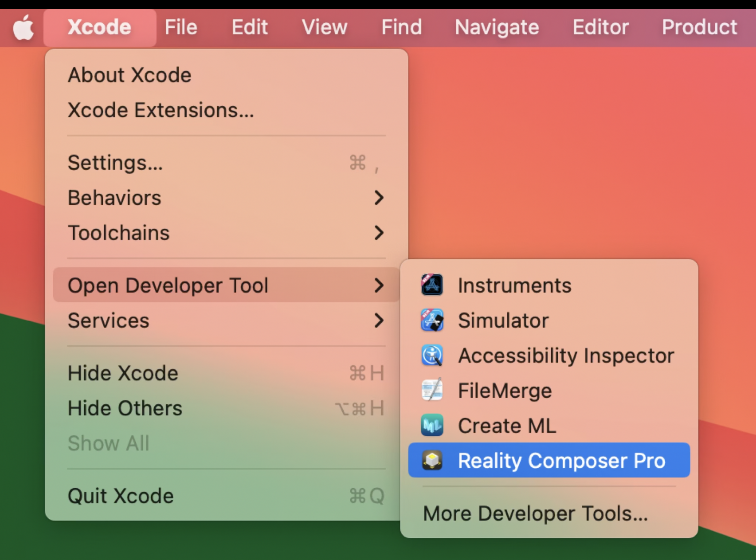The image size is (756, 560).
Task: Click the Reality Composer Pro icon
Action: point(432,460)
